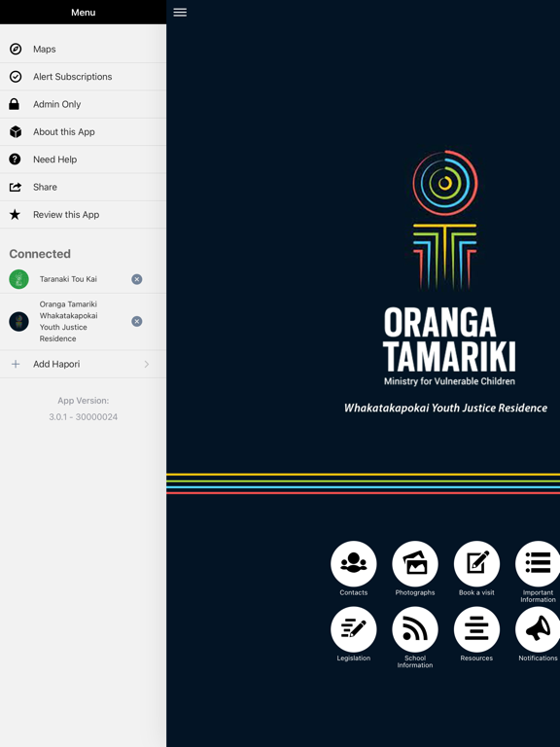Click the Share arrow icon
Viewport: 560px width, 747px height.
click(16, 187)
